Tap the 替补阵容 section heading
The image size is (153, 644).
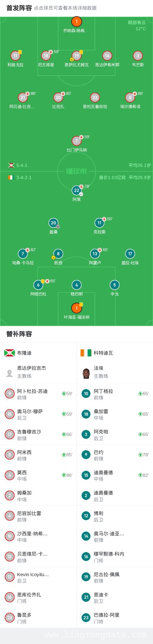click(x=19, y=334)
